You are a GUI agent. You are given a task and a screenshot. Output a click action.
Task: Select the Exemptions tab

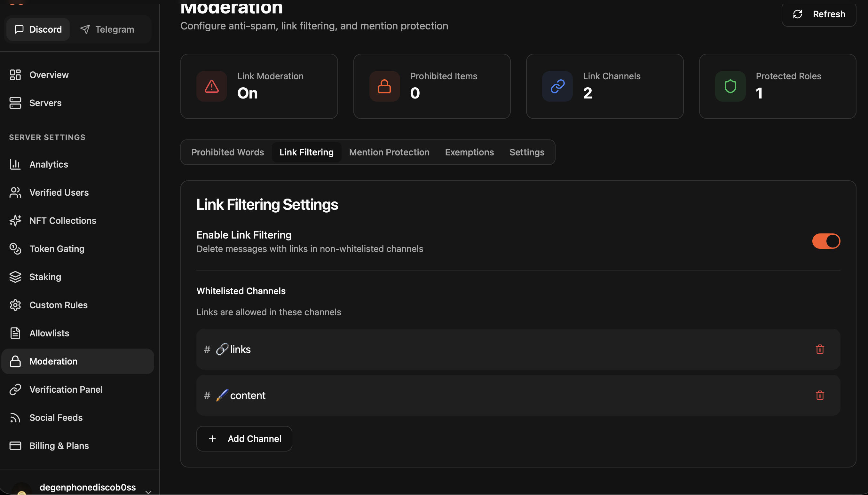pyautogui.click(x=469, y=152)
